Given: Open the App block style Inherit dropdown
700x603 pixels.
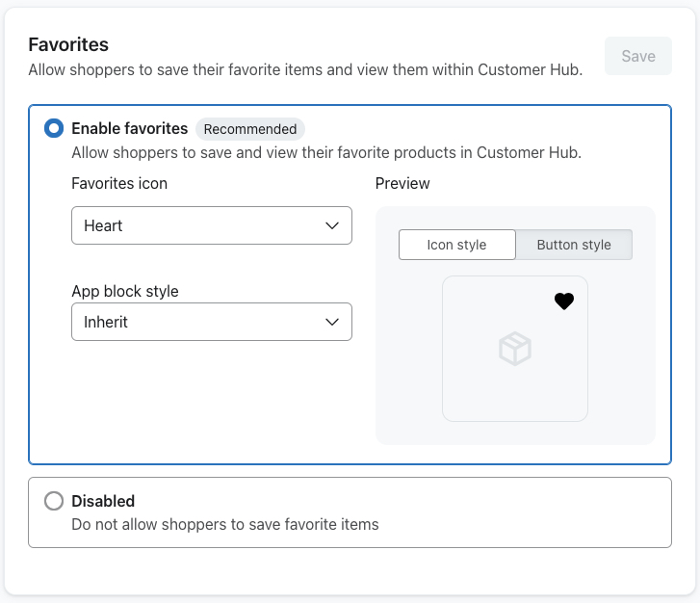Looking at the screenshot, I should (x=212, y=322).
